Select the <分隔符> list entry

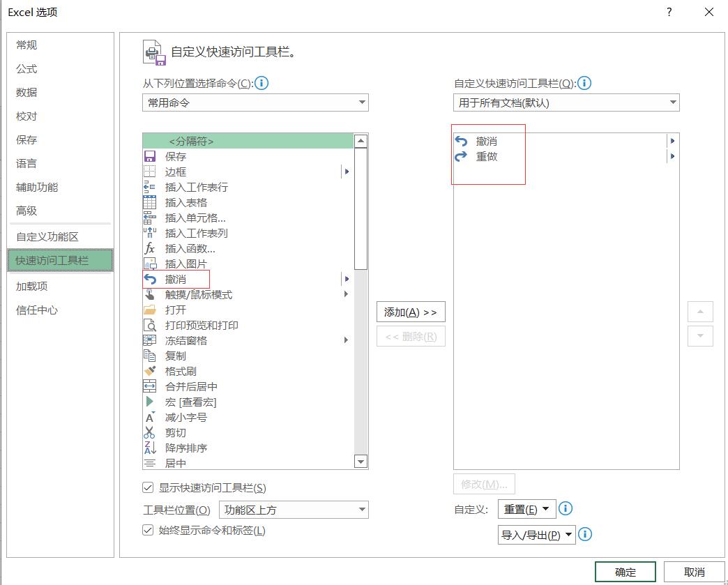click(248, 141)
